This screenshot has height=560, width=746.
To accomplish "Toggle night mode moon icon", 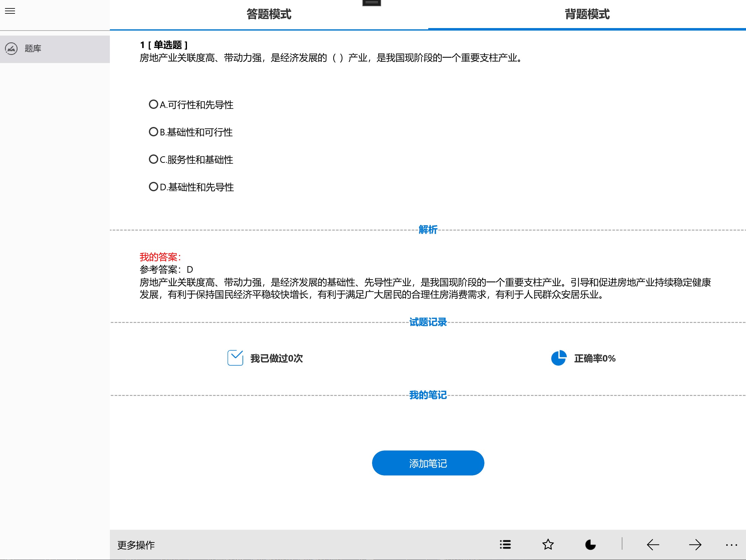I will point(590,544).
